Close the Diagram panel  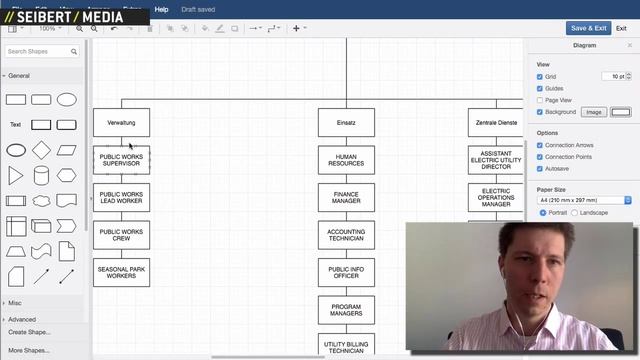pos(630,45)
